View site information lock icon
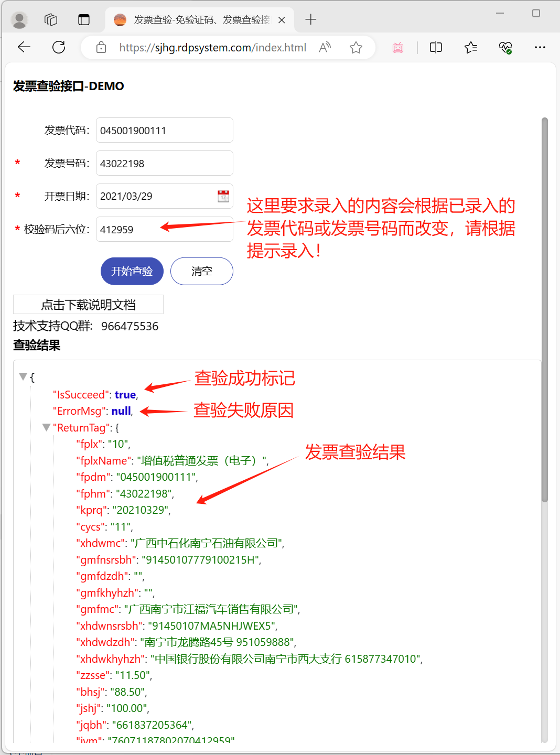This screenshot has width=560, height=755. click(x=102, y=48)
